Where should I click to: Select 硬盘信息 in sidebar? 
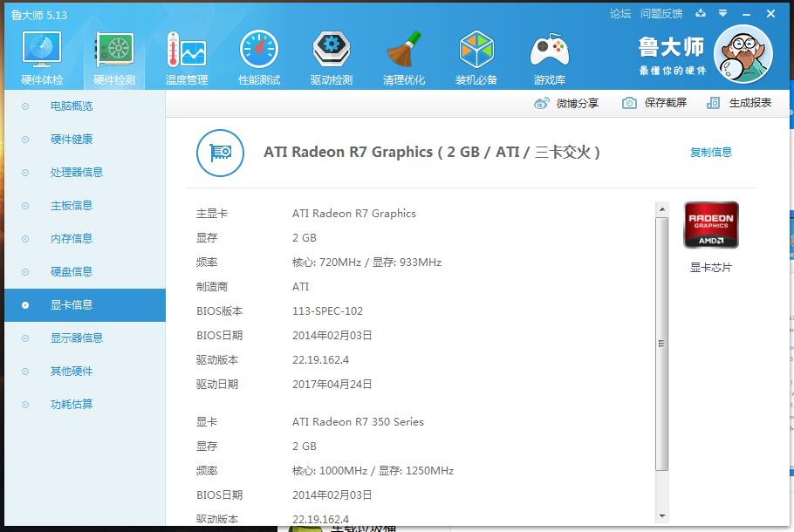pyautogui.click(x=86, y=272)
